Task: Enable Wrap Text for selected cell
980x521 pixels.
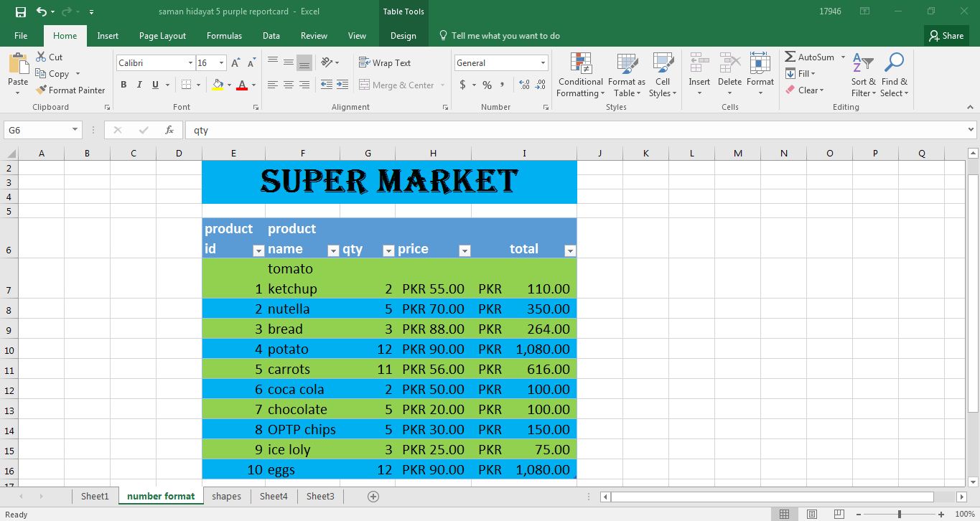Action: [x=385, y=62]
